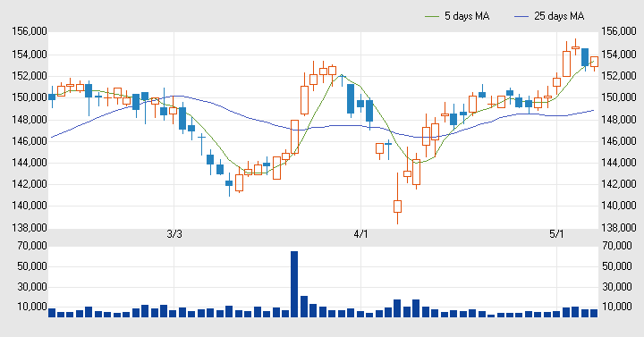Click the blue 25 days MA legend line
This screenshot has width=644, height=337.
point(521,16)
